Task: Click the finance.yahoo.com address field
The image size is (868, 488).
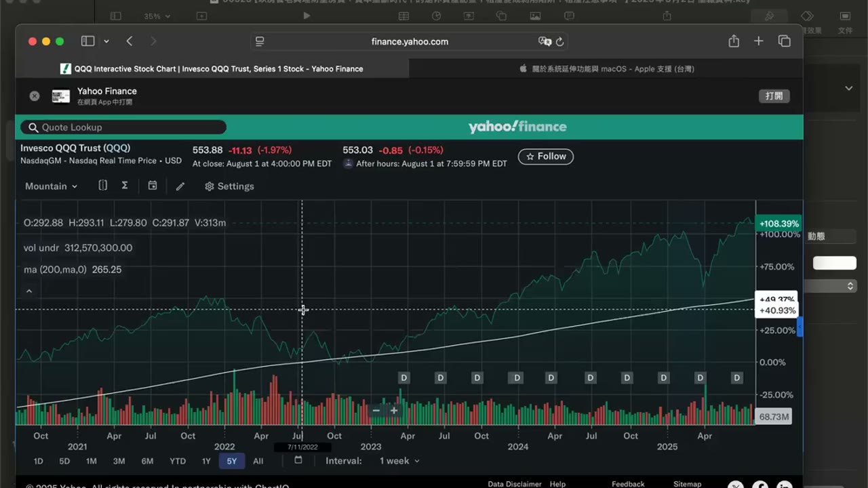Action: click(x=410, y=41)
